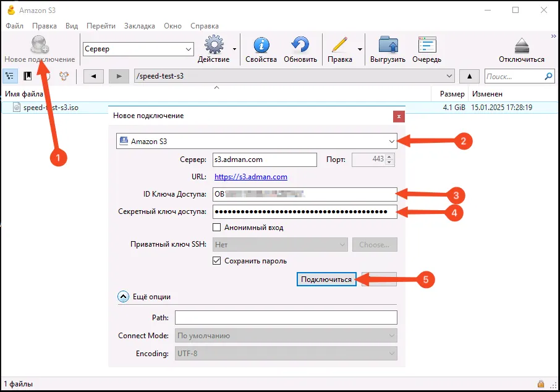The width and height of the screenshot is (560, 392).
Task: Collapse the Ещё опции section
Action: tap(123, 297)
